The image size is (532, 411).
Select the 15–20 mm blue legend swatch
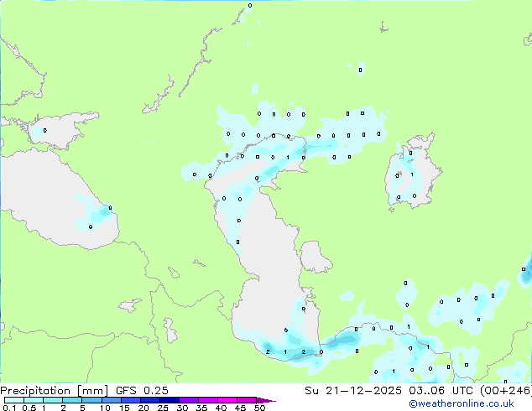pyautogui.click(x=130, y=400)
